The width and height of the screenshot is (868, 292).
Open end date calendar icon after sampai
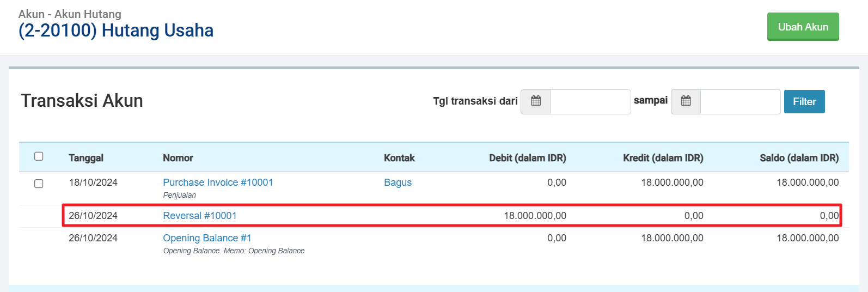686,101
